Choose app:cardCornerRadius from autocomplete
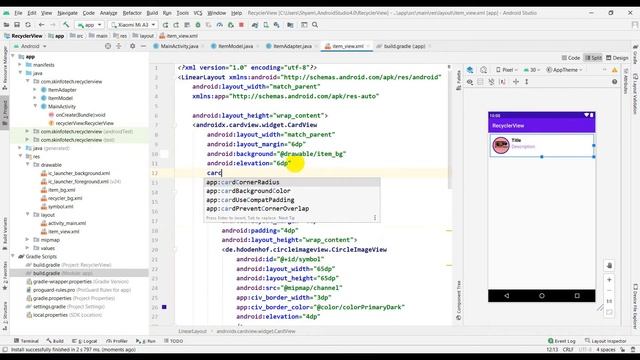This screenshot has height=360, width=640. (292, 182)
